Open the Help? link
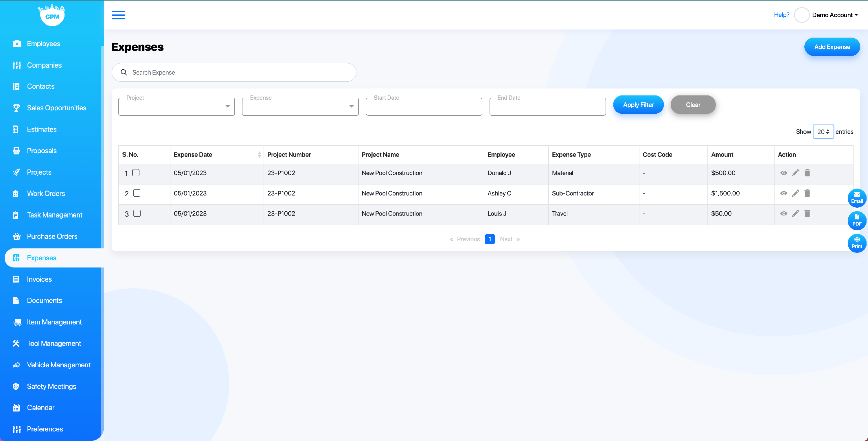This screenshot has width=868, height=441. [781, 15]
